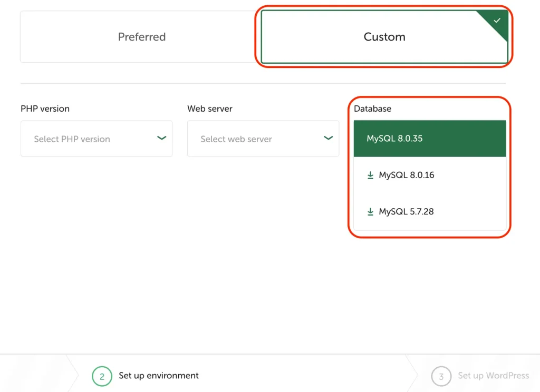Click the checkmark badge on Custom card
The image size is (540, 392).
[x=497, y=21]
